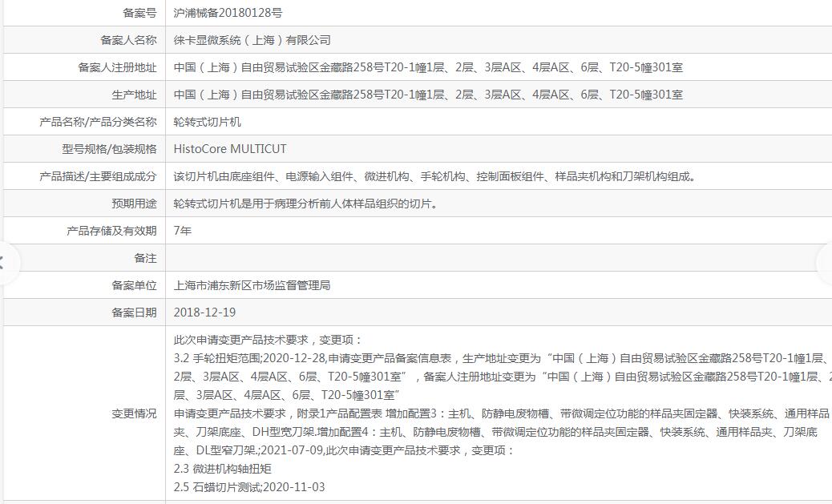Select the registered address value in 备案人注册地址 row

point(428,67)
